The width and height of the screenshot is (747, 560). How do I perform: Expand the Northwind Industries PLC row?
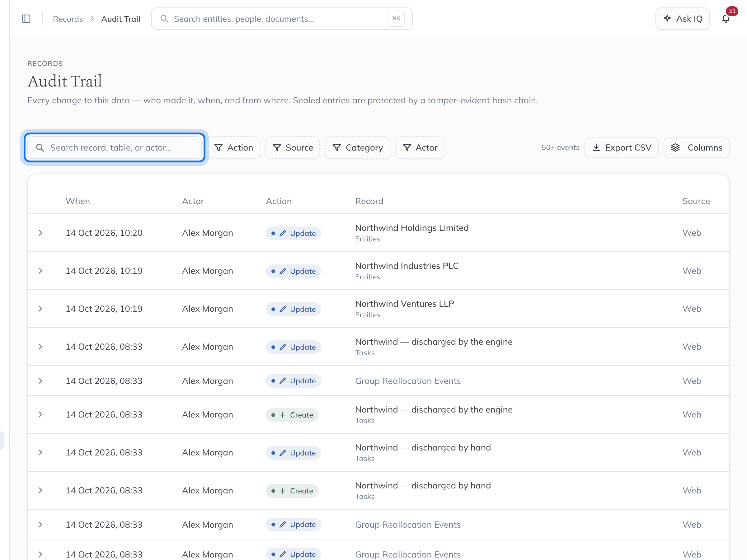40,271
